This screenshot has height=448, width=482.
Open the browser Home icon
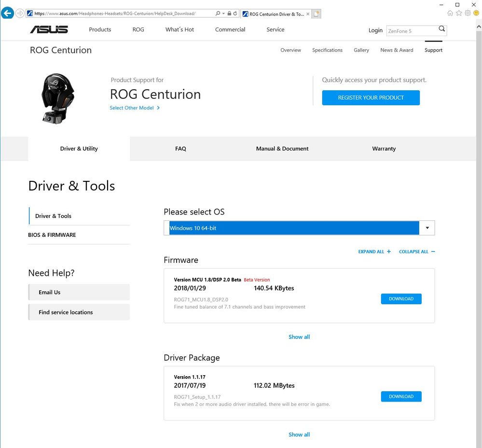tap(450, 13)
